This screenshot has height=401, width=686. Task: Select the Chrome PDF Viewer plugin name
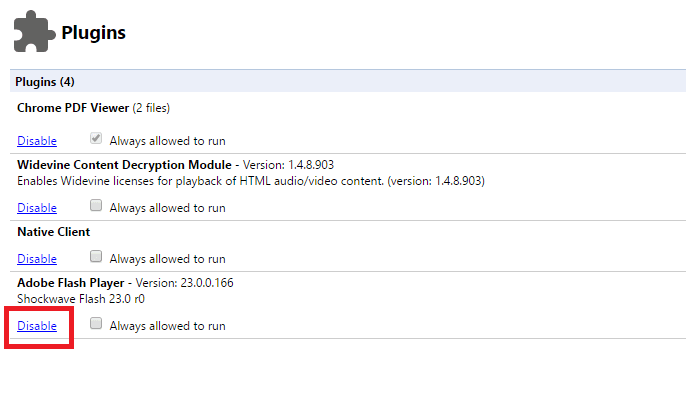coord(73,107)
